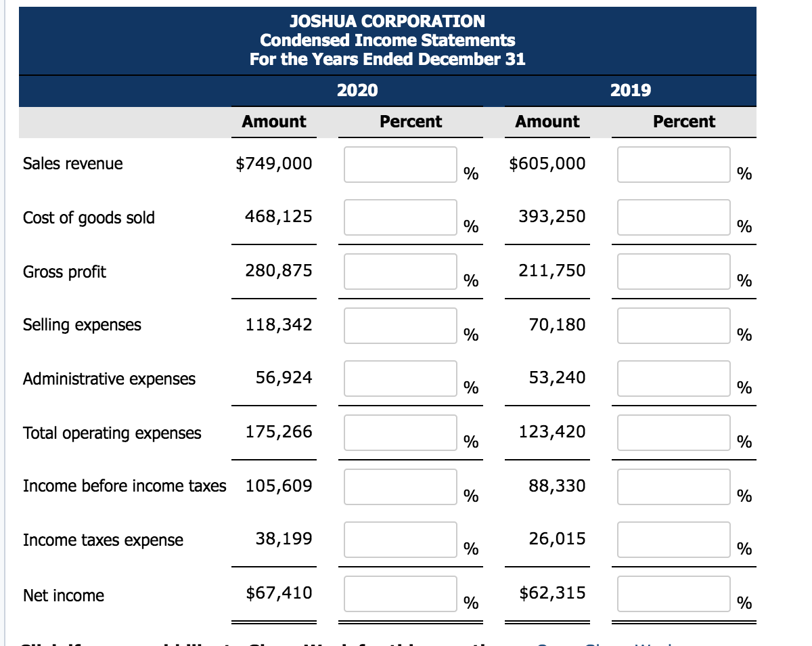Click the 2020 Total operating expenses percent field
Screen dimensions: 812x646
pos(399,433)
